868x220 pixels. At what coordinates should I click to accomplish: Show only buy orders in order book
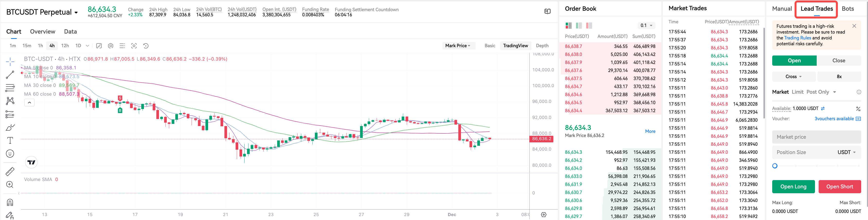click(x=579, y=26)
